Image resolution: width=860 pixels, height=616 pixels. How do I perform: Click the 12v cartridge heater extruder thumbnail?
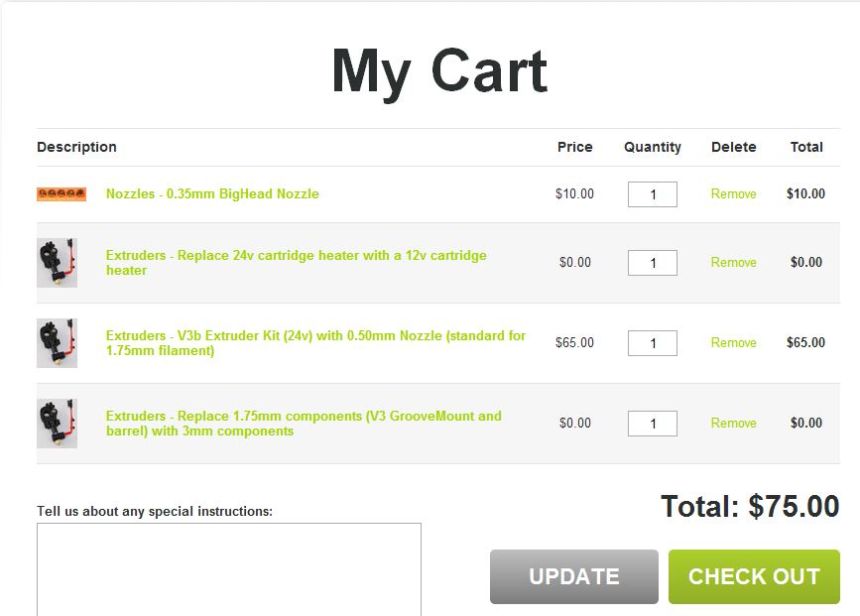click(57, 263)
